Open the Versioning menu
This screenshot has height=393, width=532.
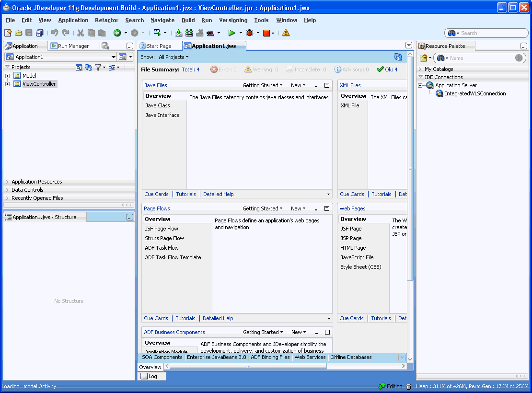pyautogui.click(x=233, y=20)
